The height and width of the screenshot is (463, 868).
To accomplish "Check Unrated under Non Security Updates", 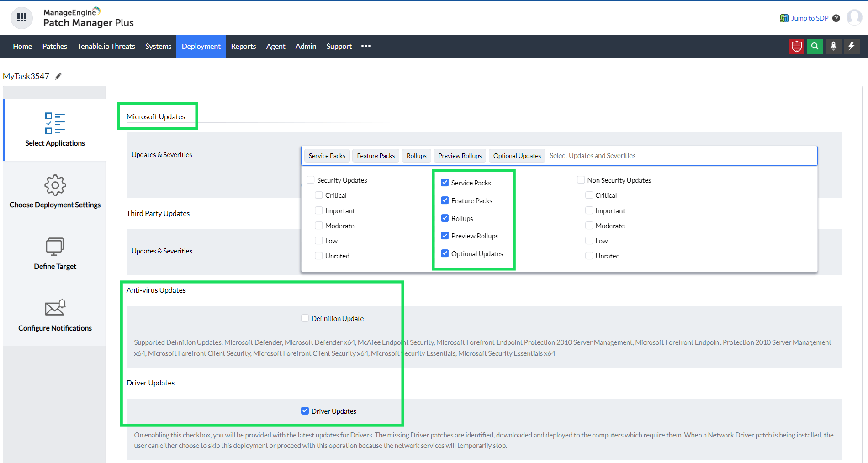I will click(589, 256).
